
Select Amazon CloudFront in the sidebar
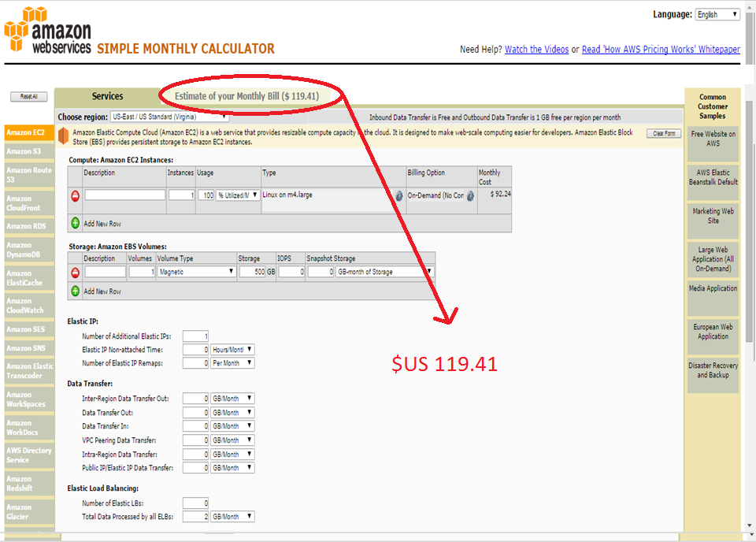[x=29, y=203]
